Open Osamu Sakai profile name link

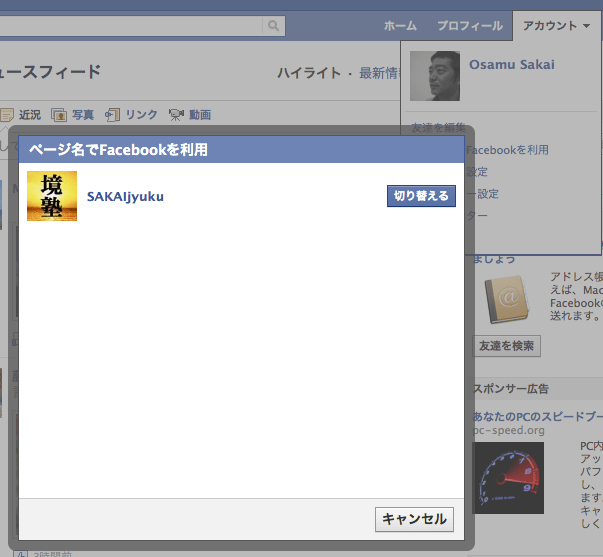(x=512, y=65)
